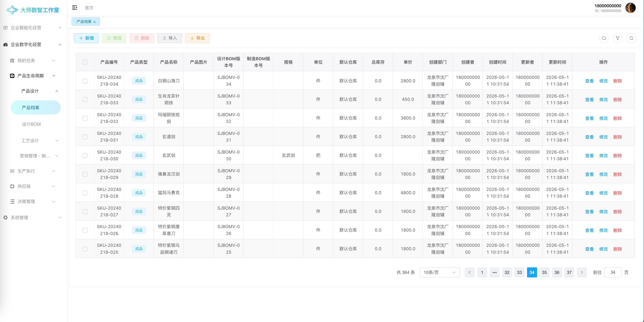The image size is (644, 322).
Task: Open the user avatar in the top right
Action: [630, 8]
